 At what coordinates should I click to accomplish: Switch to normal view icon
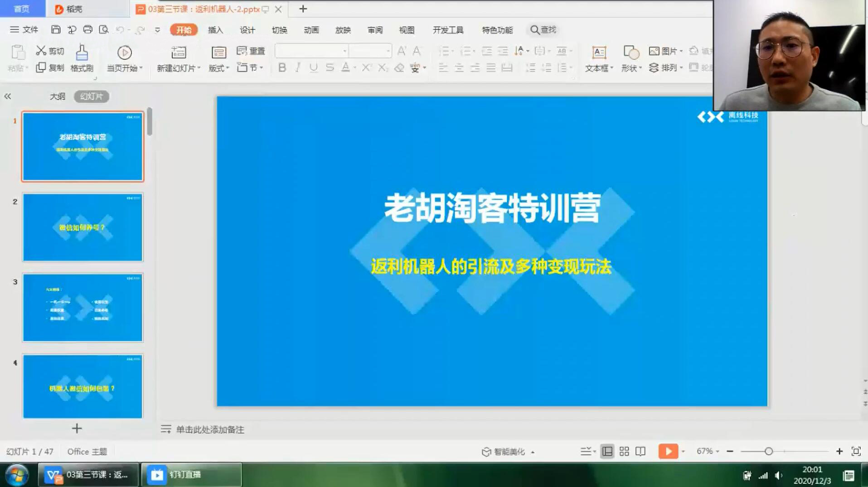click(x=607, y=451)
